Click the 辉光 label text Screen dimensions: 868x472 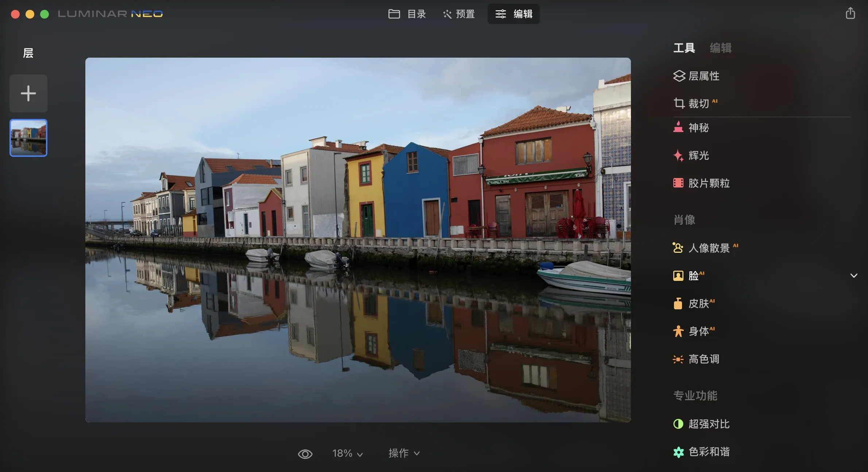click(x=699, y=155)
